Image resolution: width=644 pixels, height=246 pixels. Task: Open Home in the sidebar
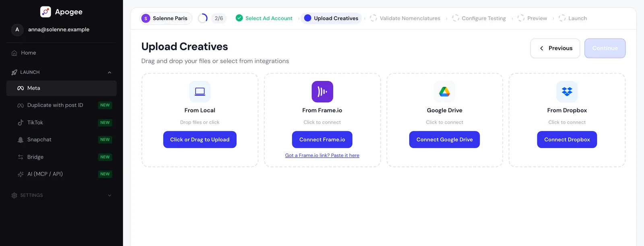[x=62, y=53]
